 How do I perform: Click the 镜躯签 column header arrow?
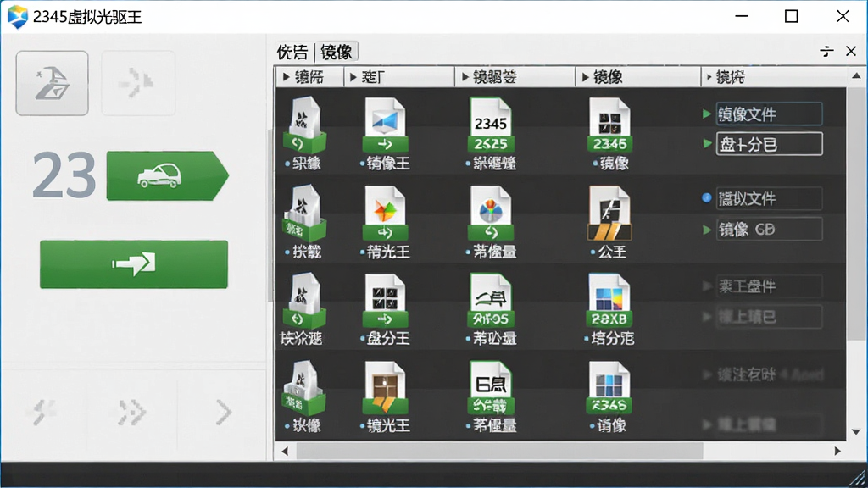(465, 77)
